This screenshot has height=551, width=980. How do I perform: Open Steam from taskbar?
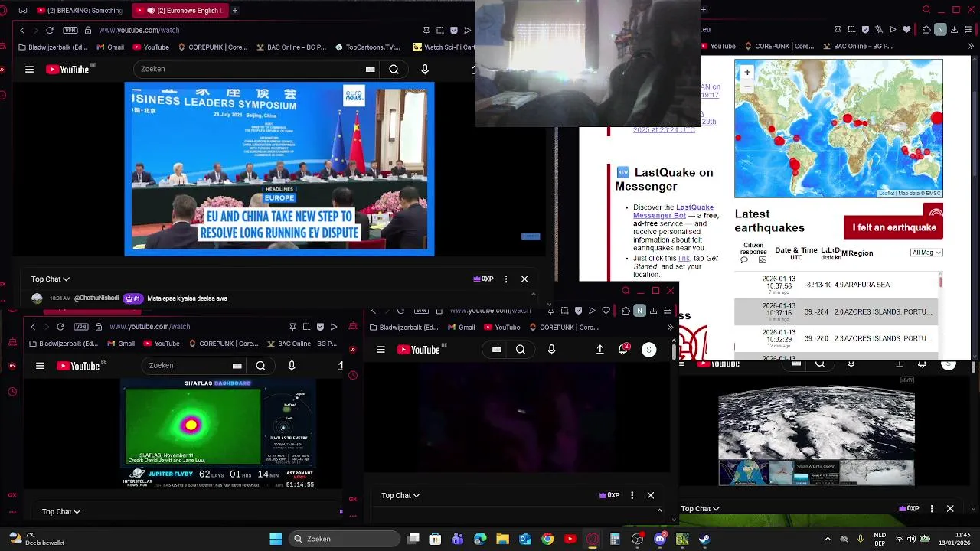click(x=704, y=539)
